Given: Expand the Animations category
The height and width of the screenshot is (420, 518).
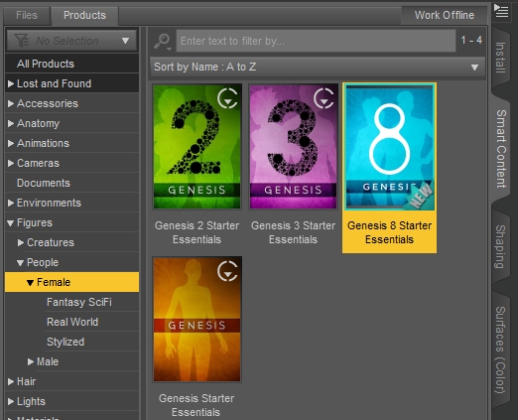Looking at the screenshot, I should click(x=11, y=143).
